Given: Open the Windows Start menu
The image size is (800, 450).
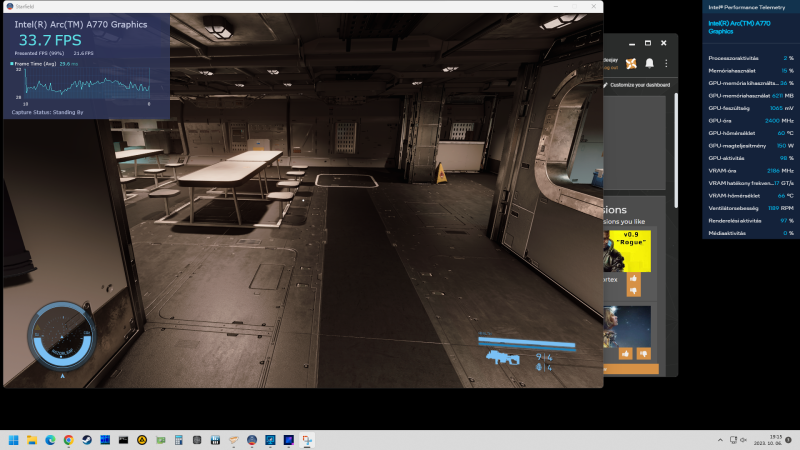Looking at the screenshot, I should click(13, 440).
